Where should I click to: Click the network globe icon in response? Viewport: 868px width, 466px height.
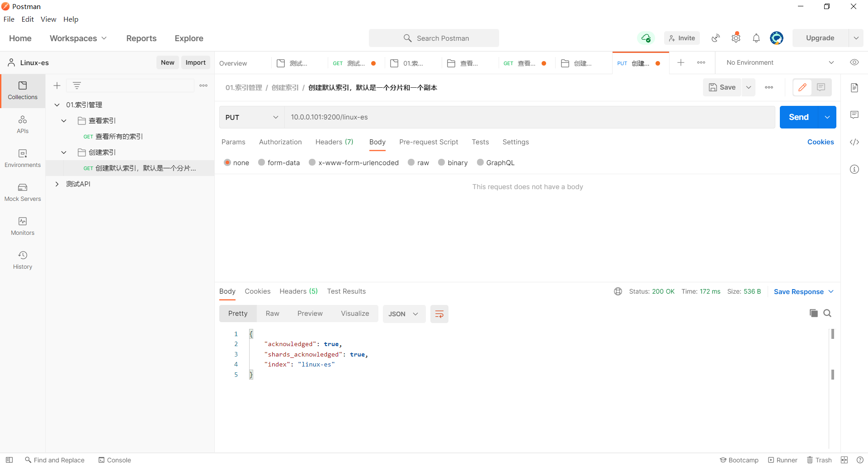pyautogui.click(x=618, y=291)
